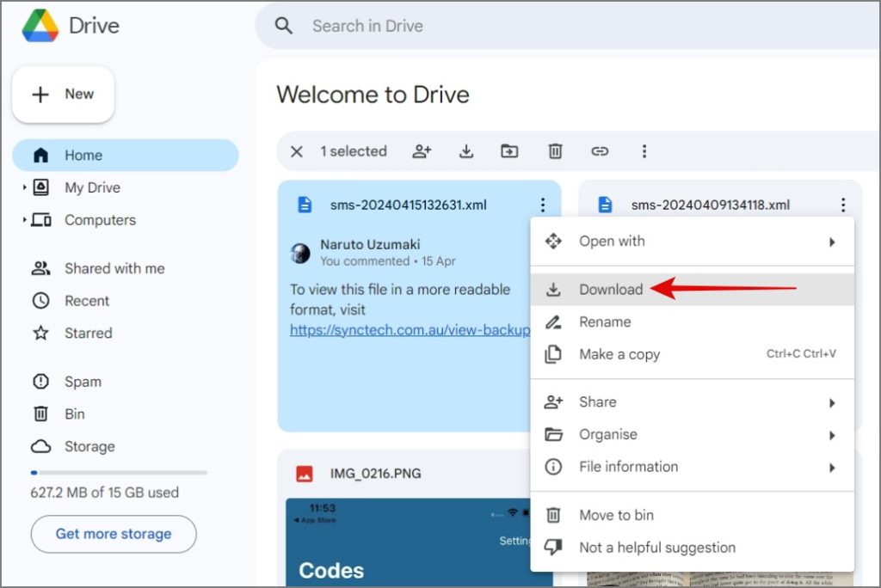Viewport: 881px width, 588px height.
Task: Click the three-dot menu of sms-20240415132631.xml
Action: tap(543, 205)
